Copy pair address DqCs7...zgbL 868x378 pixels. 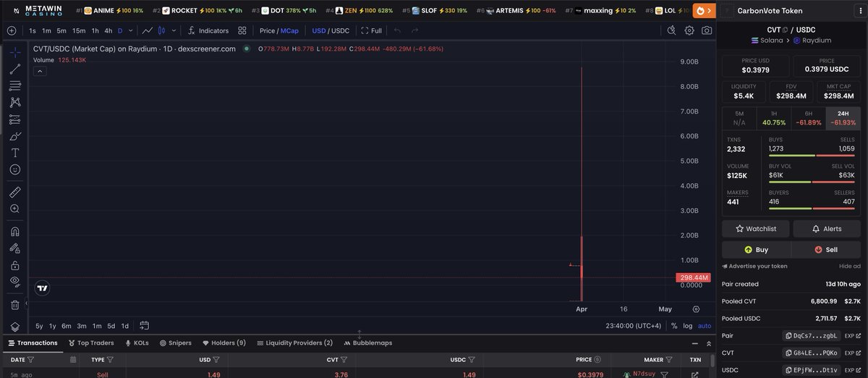[x=811, y=336]
